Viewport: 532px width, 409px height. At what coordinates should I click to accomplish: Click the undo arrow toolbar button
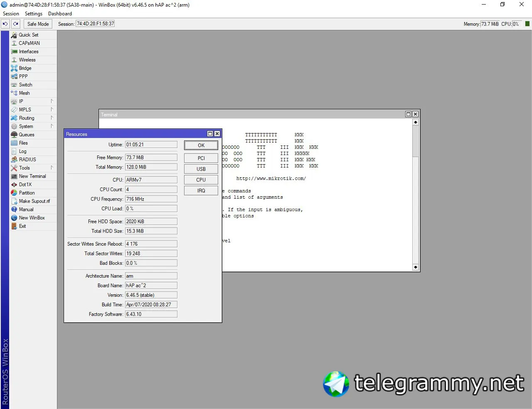[5, 24]
